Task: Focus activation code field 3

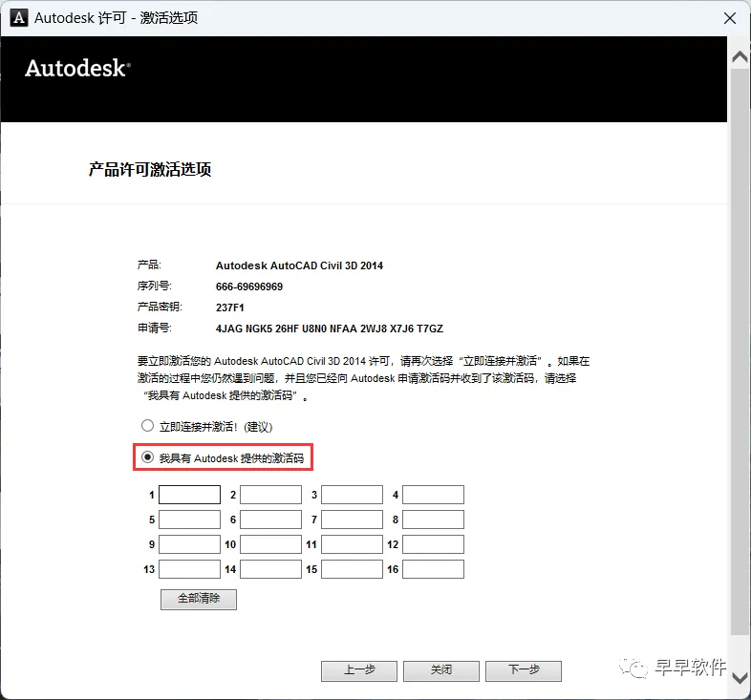Action: (352, 495)
